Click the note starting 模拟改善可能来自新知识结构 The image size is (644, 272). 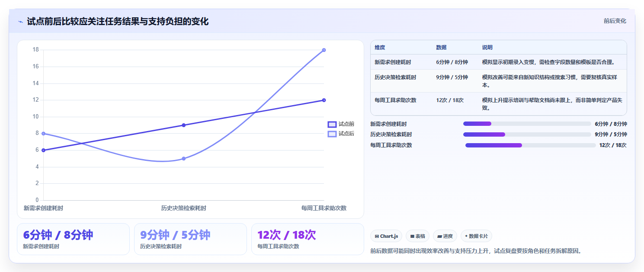(x=551, y=81)
